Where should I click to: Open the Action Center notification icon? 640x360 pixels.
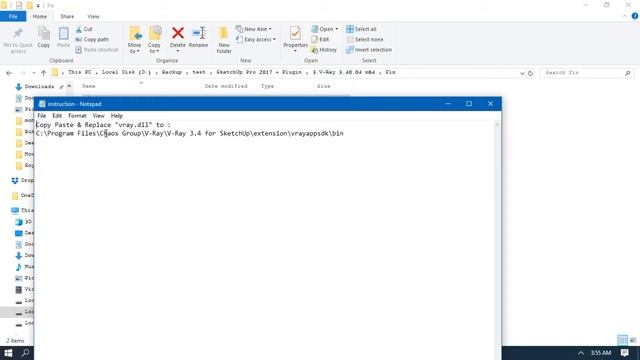[x=624, y=353]
